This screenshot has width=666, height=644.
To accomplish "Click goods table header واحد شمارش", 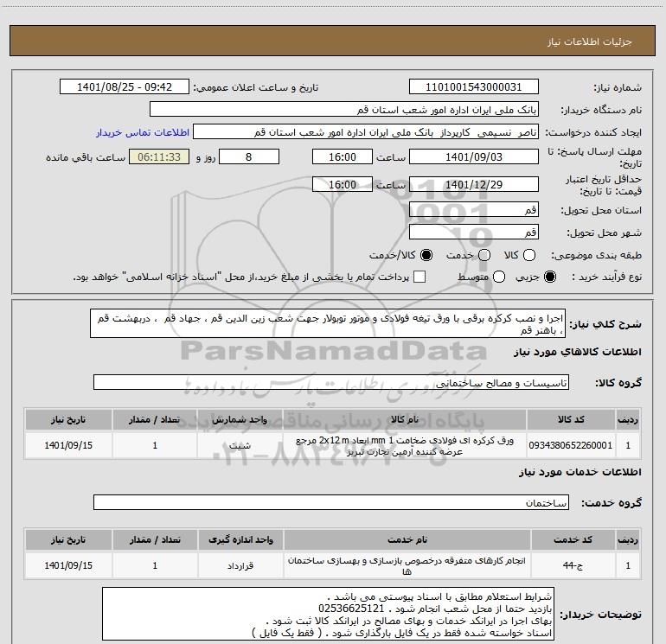I will (240, 420).
